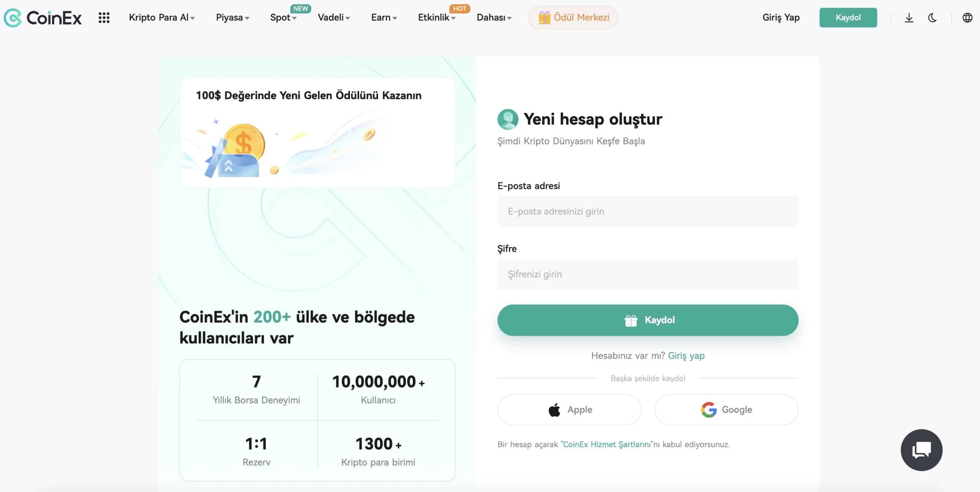Click the Şifre password field
This screenshot has width=980, height=492.
(648, 274)
